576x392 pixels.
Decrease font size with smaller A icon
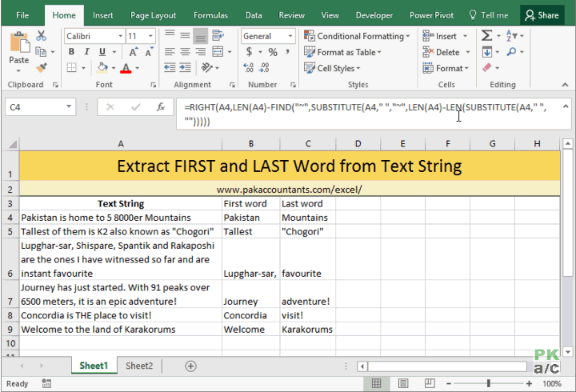point(149,52)
